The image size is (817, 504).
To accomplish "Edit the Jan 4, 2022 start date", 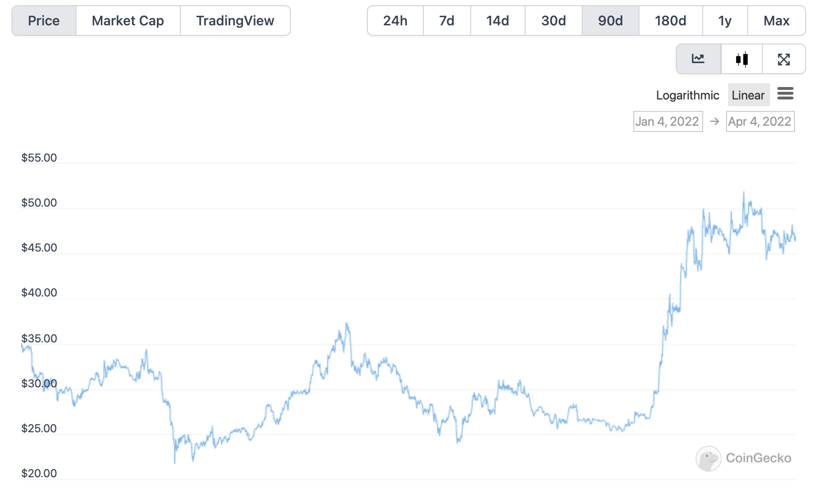I will pos(667,121).
